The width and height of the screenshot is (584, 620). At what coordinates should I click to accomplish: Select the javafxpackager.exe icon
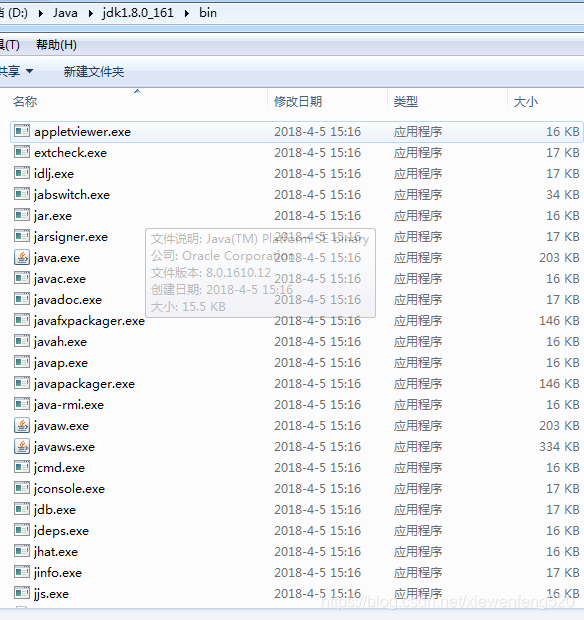[22, 320]
